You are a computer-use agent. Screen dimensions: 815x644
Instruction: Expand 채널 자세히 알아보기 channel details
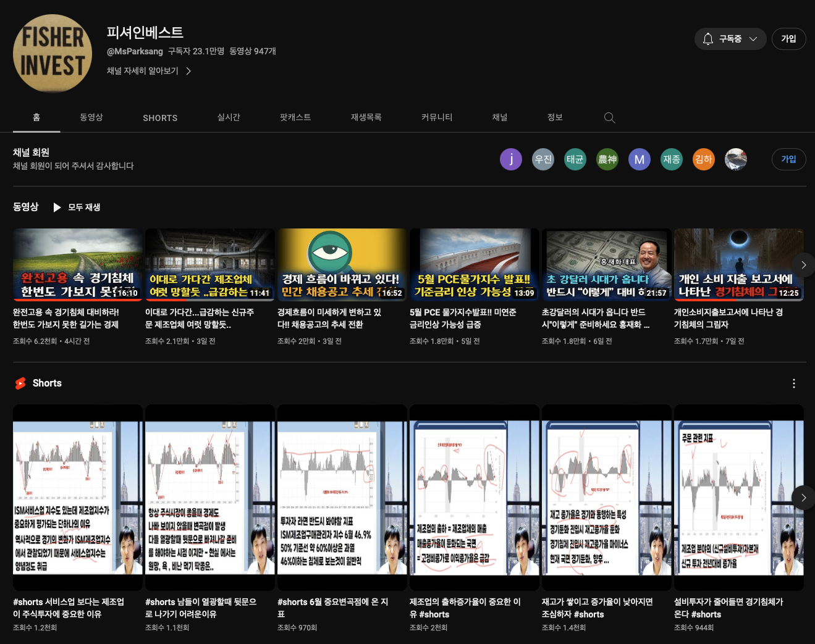pyautogui.click(x=148, y=71)
